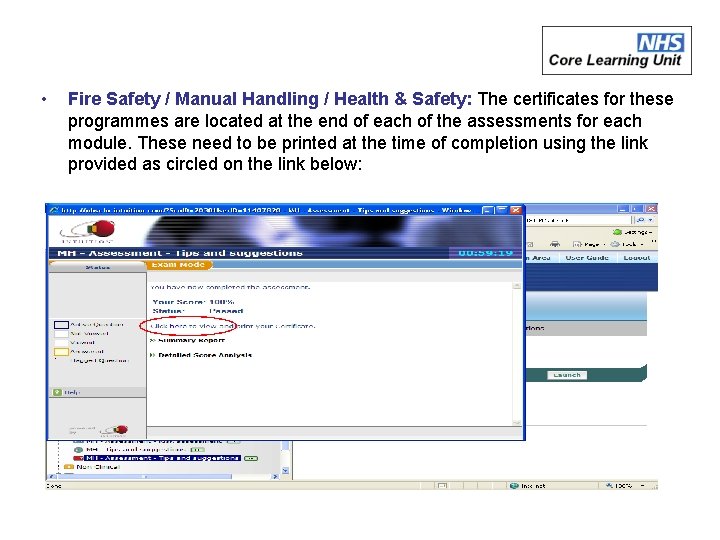Click the yellow Answered legend swatch

click(62, 352)
